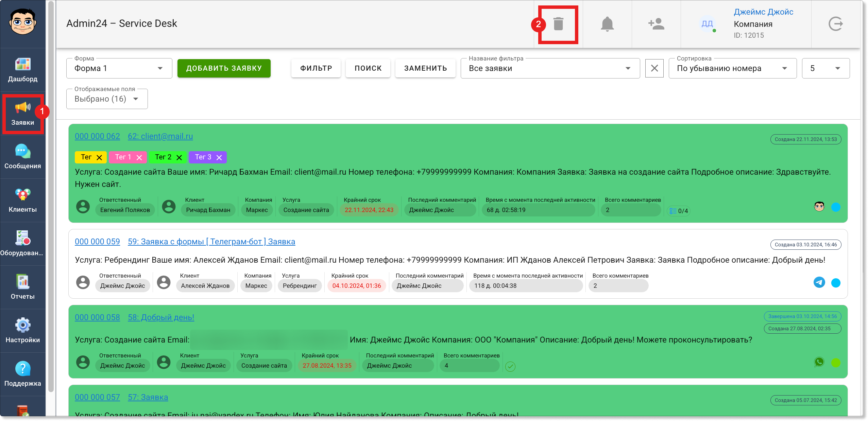This screenshot has width=868, height=421.
Task: Click client avatar in ticket 058
Action: 164,362
